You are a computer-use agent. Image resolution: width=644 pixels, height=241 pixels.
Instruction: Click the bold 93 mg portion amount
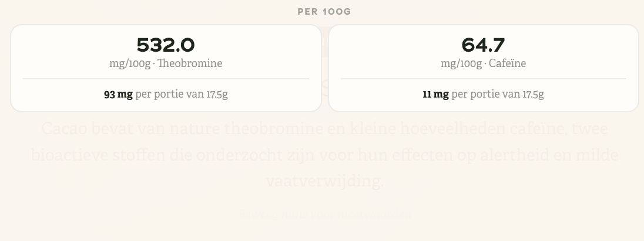(118, 95)
